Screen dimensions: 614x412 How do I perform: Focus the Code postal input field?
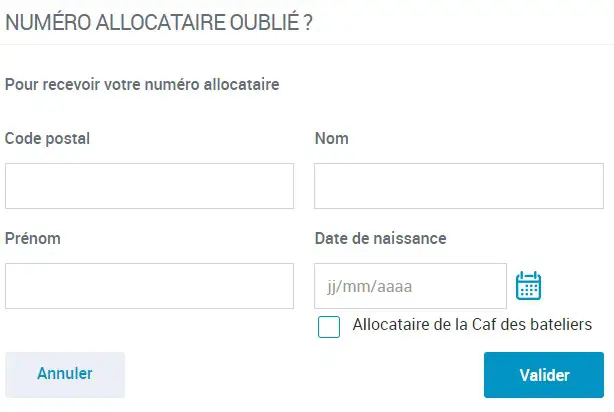pyautogui.click(x=149, y=186)
